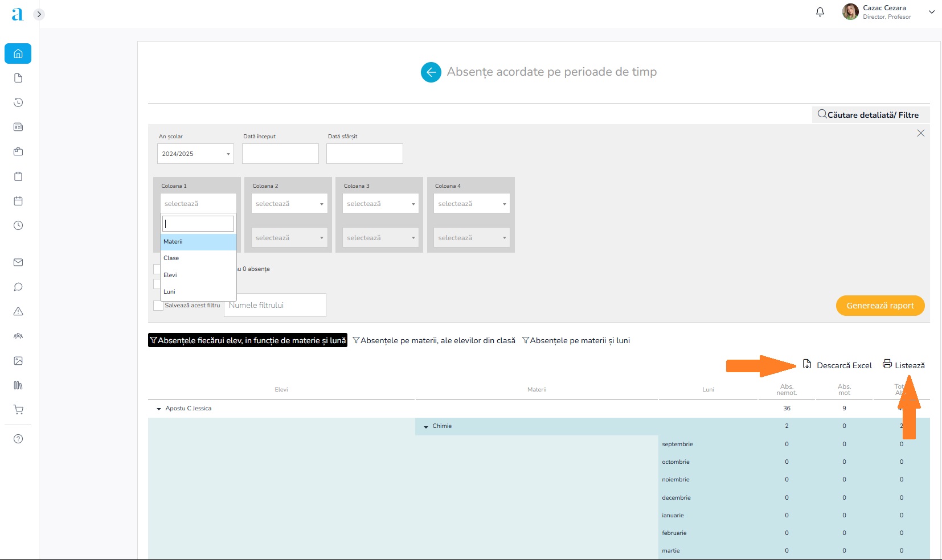Click the help question mark icon
Image resolution: width=942 pixels, height=560 pixels.
(18, 439)
